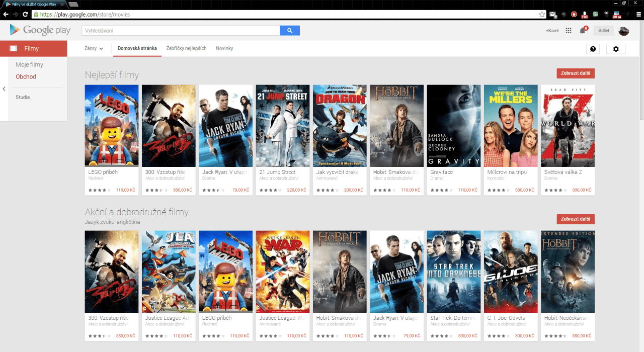Bookmark this page with the star icon

541,15
